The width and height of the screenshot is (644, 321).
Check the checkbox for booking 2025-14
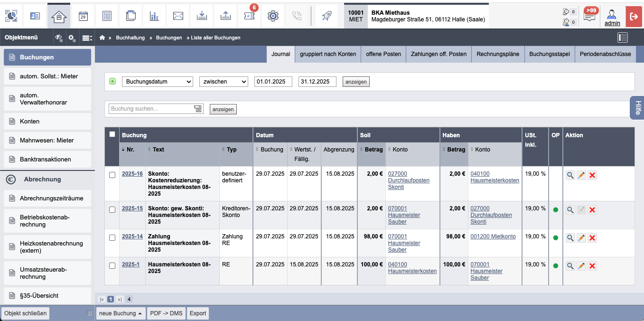112,237
